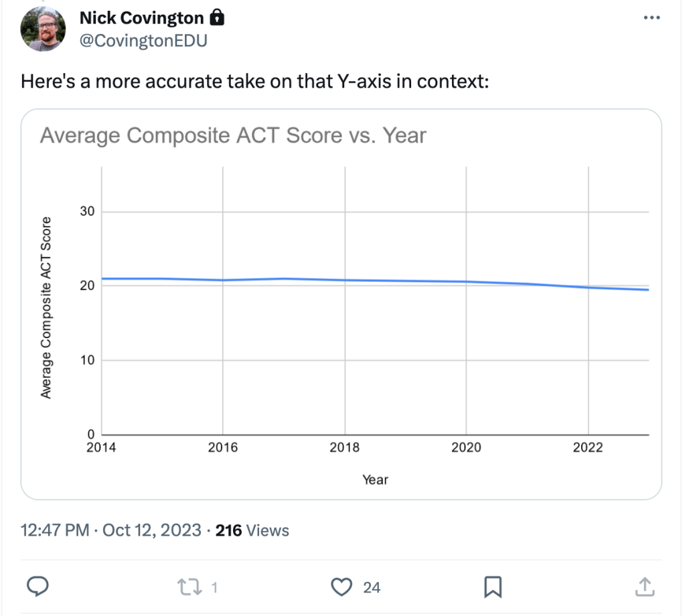Image resolution: width=685 pixels, height=616 pixels.
Task: Open Nick Covington display name link
Action: (141, 18)
